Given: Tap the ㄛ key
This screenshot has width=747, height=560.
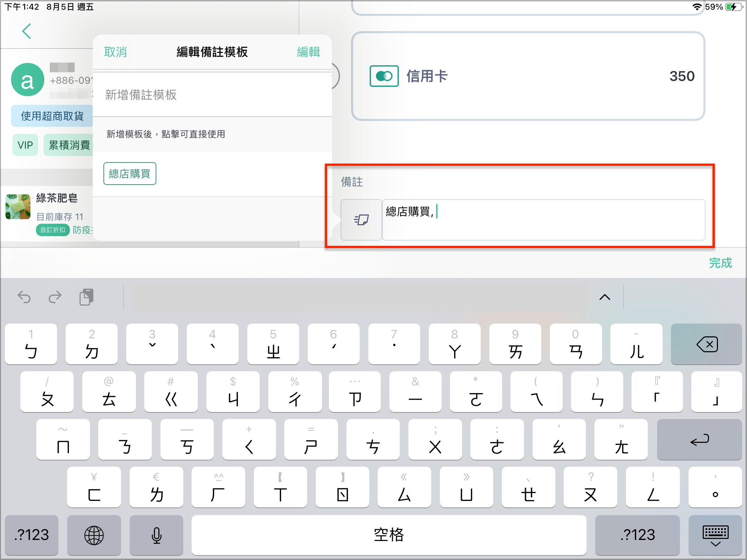Looking at the screenshot, I should pyautogui.click(x=476, y=392).
